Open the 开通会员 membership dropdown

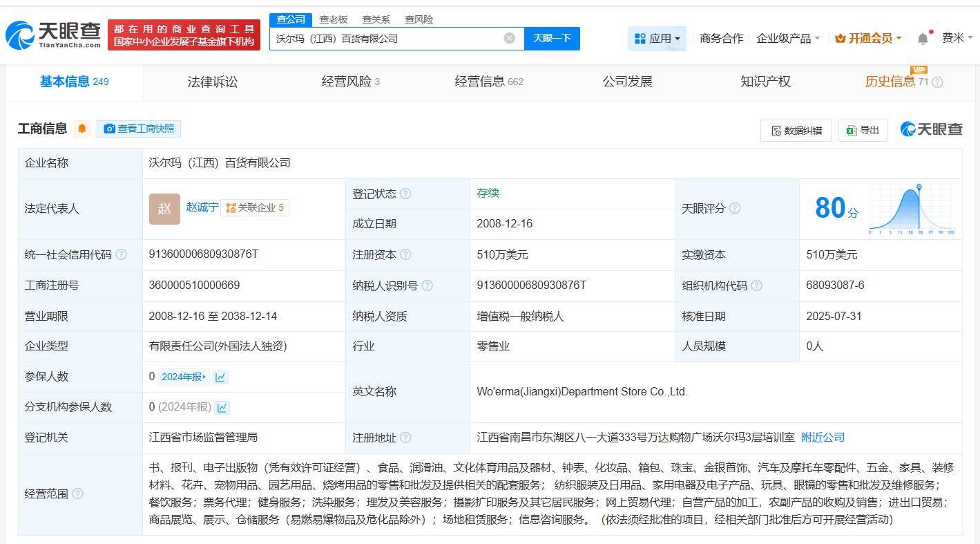pyautogui.click(x=868, y=39)
